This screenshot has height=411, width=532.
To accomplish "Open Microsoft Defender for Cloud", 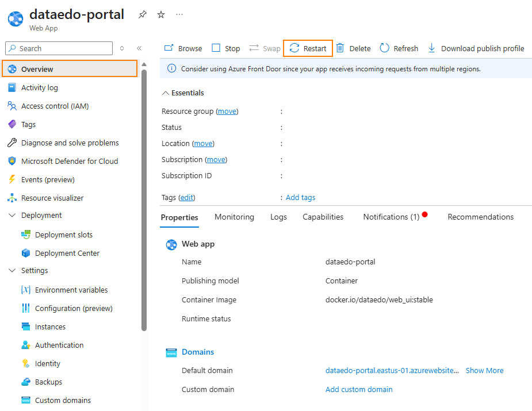I will [70, 161].
